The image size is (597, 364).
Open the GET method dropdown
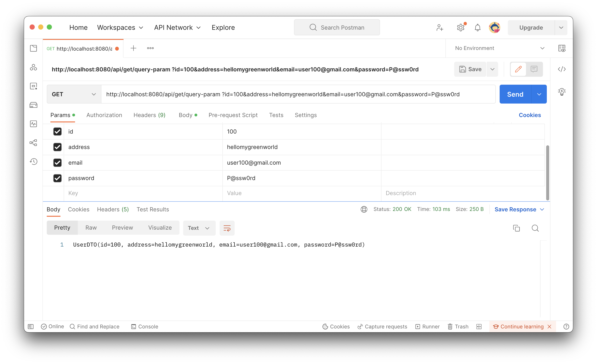pos(74,94)
